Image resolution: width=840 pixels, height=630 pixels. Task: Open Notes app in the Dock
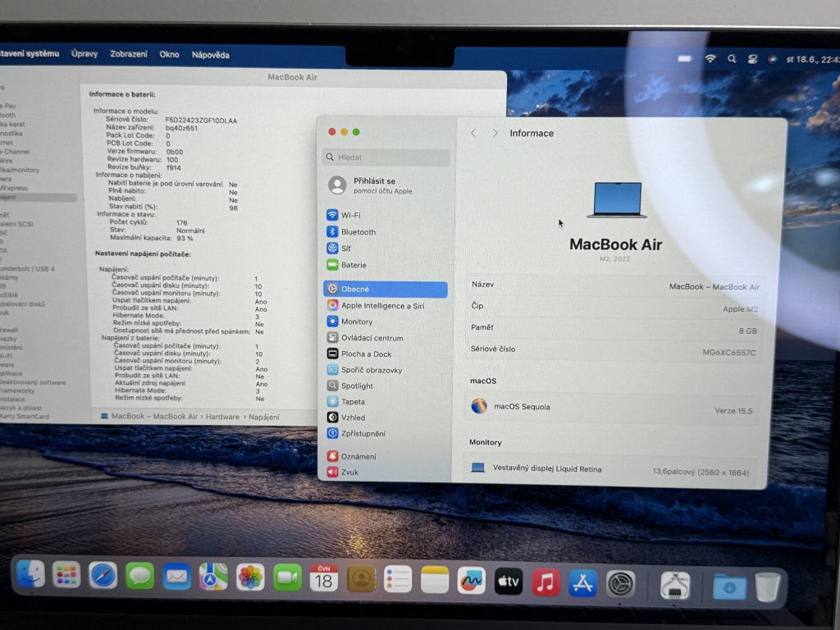[x=435, y=580]
